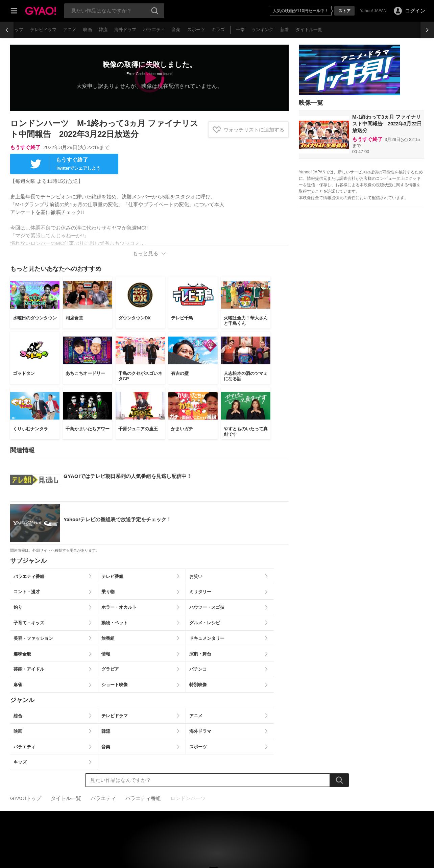
Task: Open ホラー・オカルト subgenre row
Action: click(142, 607)
